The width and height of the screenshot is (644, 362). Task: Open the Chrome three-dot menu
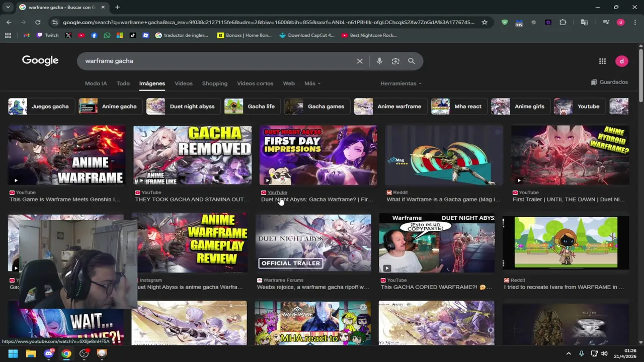635,22
